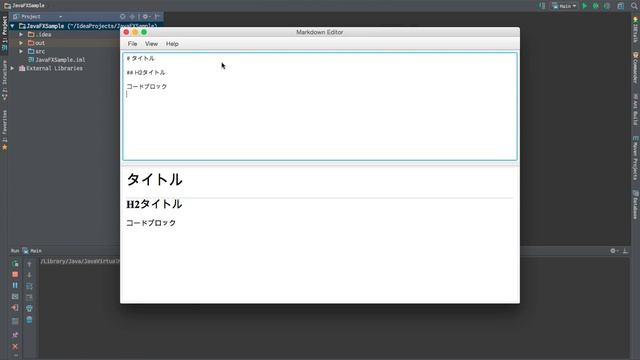
Task: Open the Project Structure icon in the toolbar
Action: tap(620, 6)
